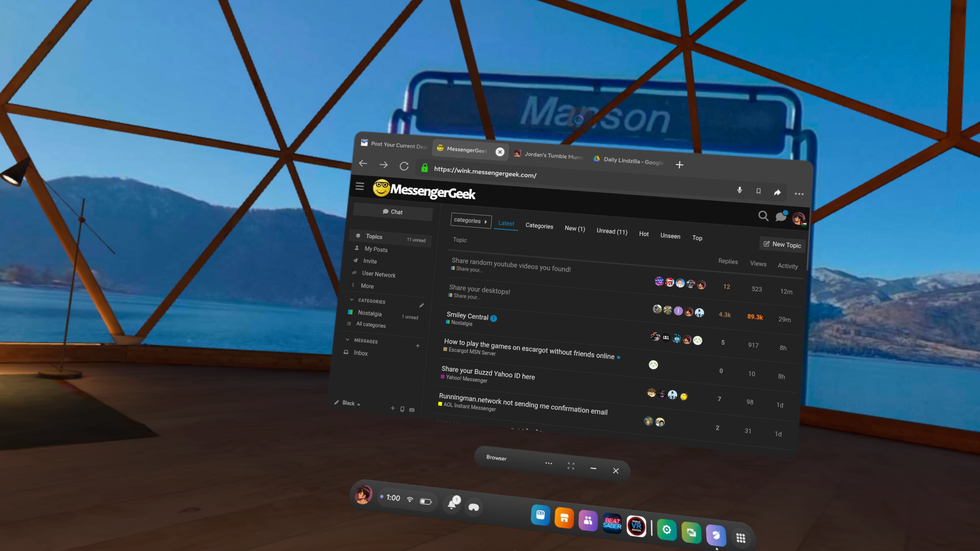
Task: Open the hamburger sidebar menu
Action: coord(360,186)
